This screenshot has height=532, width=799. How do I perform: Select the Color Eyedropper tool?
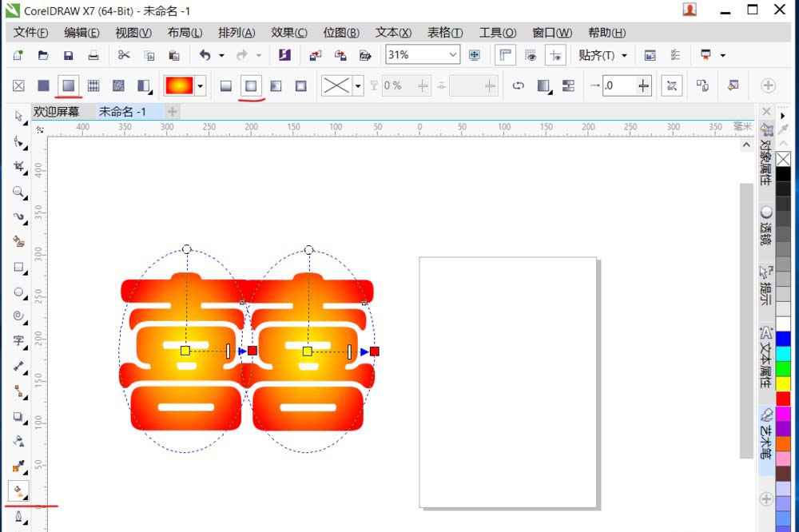[x=19, y=466]
